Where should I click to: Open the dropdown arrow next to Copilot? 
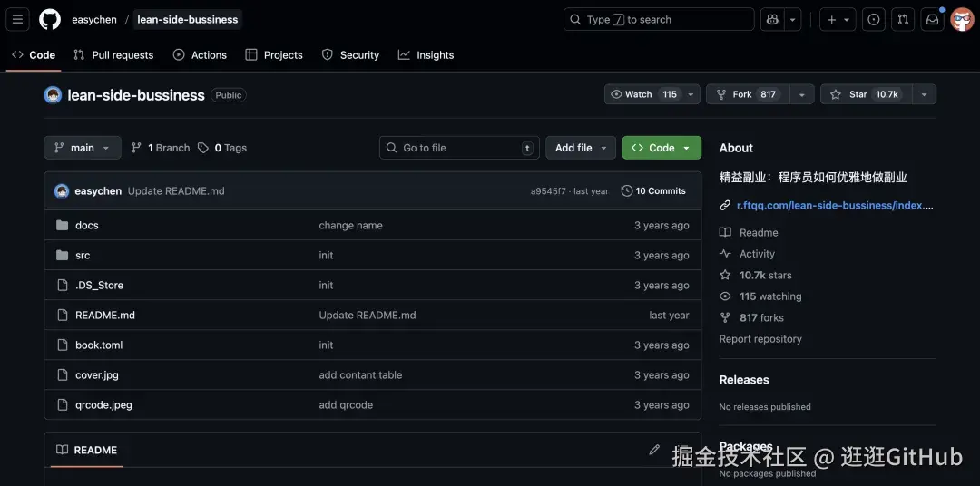coord(792,19)
